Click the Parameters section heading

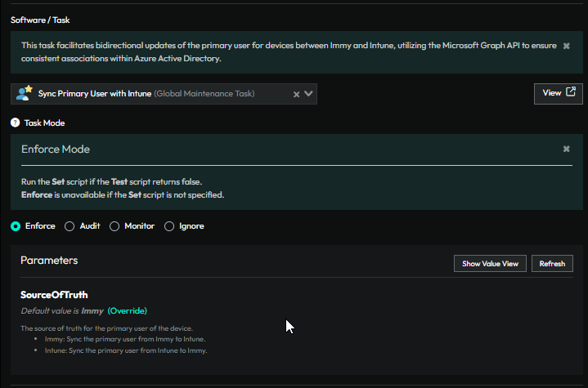[49, 261]
